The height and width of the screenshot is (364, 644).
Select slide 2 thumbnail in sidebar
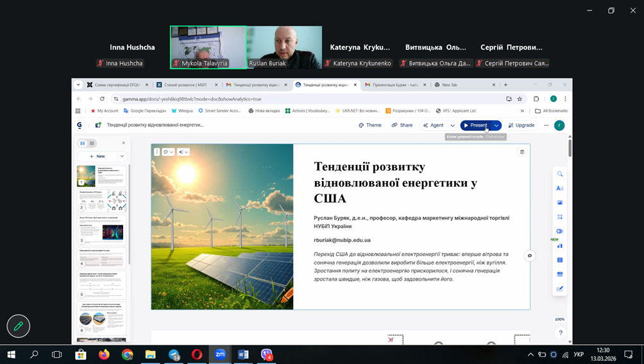pos(101,200)
